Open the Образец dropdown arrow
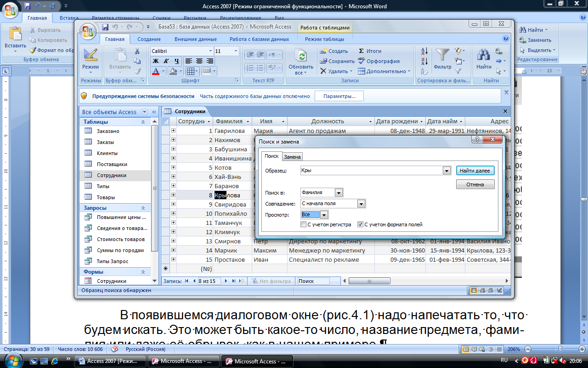 click(x=446, y=171)
